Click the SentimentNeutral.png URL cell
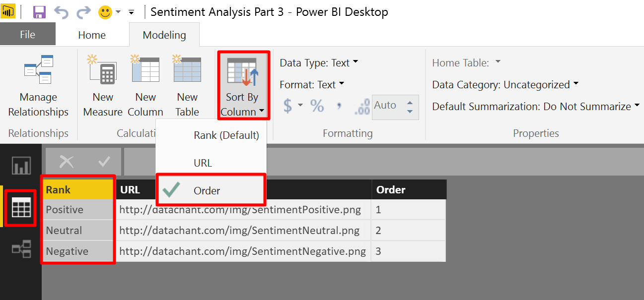644x300 pixels. (x=243, y=231)
